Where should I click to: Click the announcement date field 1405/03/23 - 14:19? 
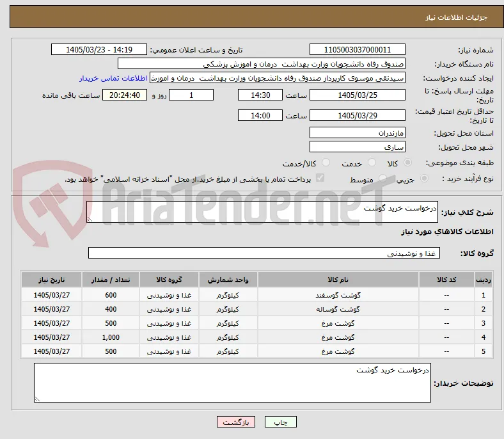pos(99,49)
